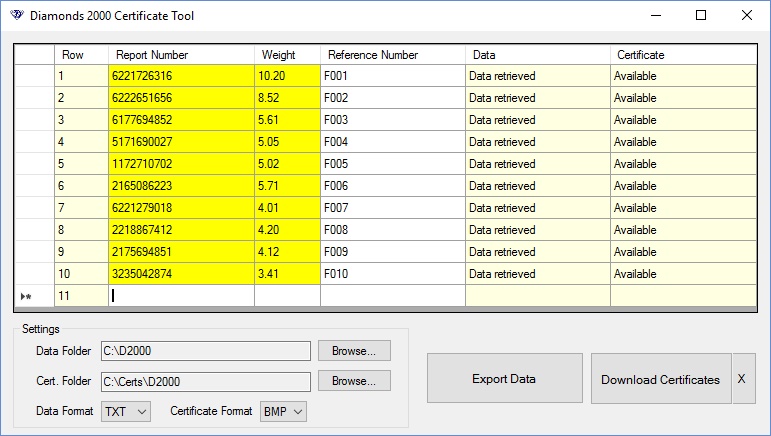The height and width of the screenshot is (436, 771).
Task: Close the Certificate Tool window
Action: tap(746, 15)
